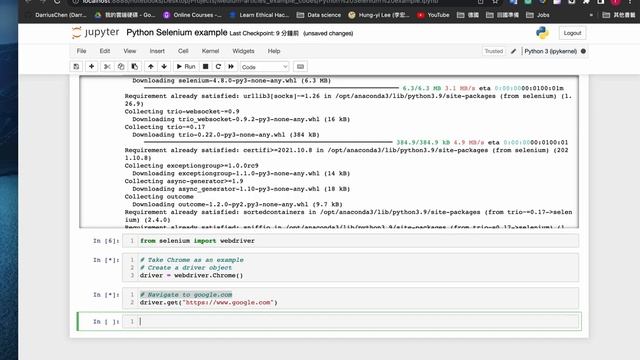Open the Edit menu

pos(104,51)
